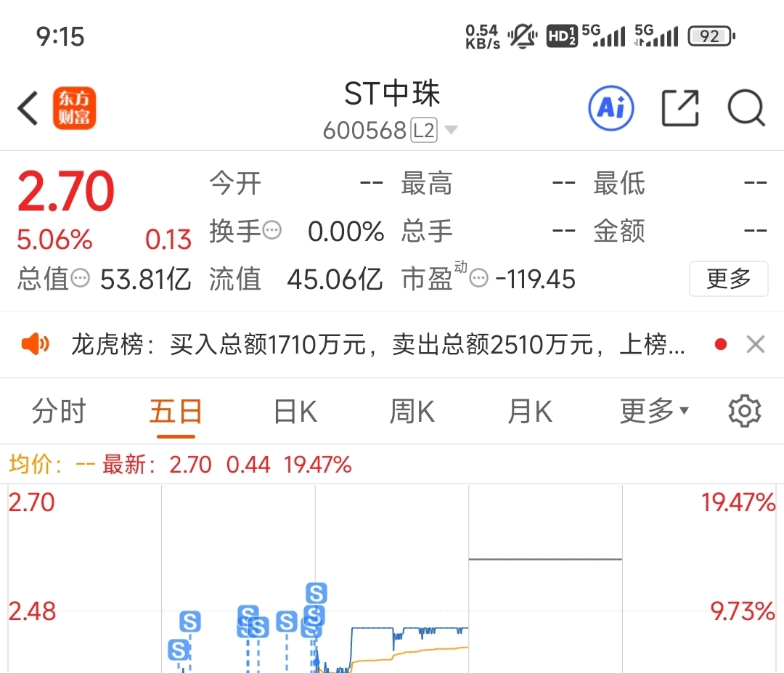Tap the current price 2.70

click(66, 191)
